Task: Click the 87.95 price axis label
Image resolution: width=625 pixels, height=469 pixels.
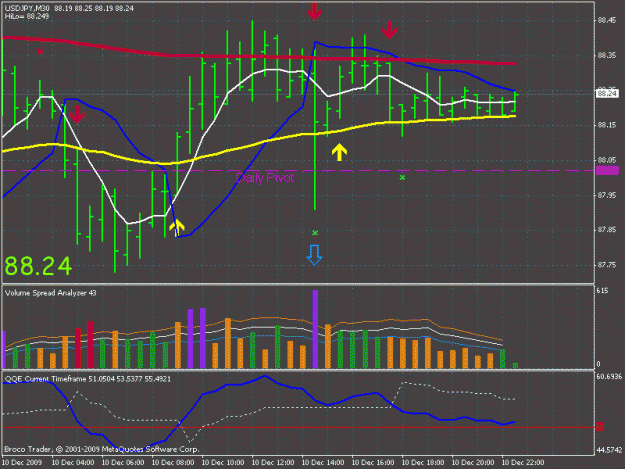Action: [x=607, y=195]
